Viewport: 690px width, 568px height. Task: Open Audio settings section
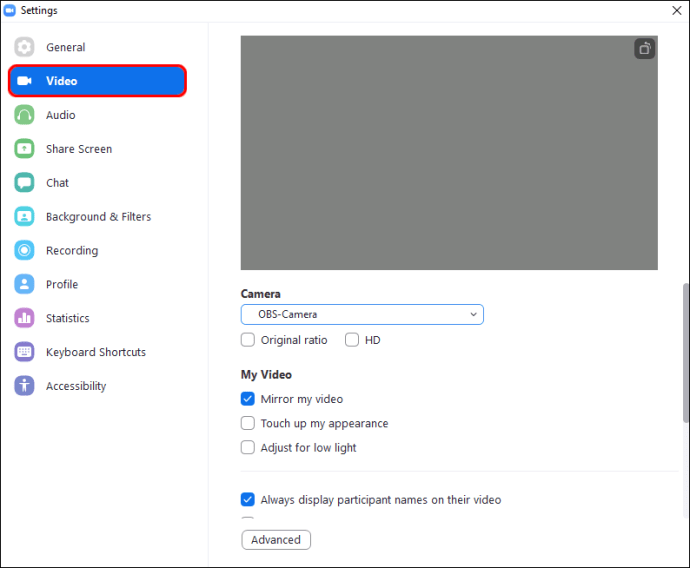(x=61, y=115)
